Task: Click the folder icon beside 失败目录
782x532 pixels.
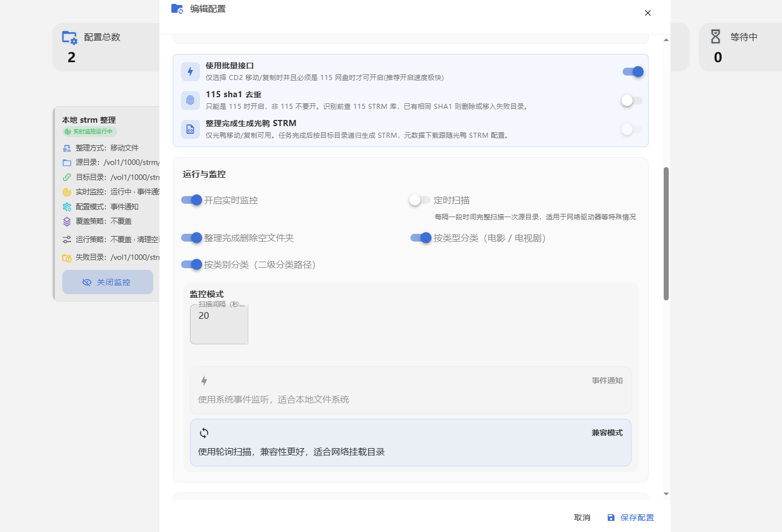Action: (67, 258)
